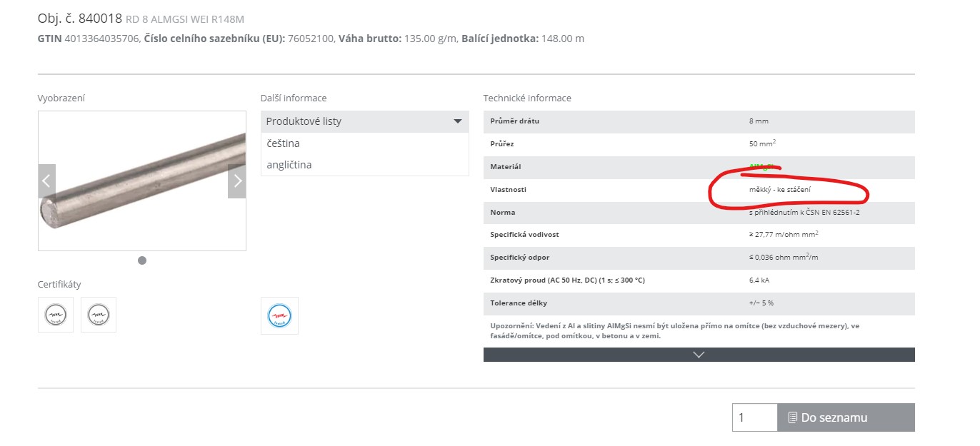Click the Norma value ČSN EN 62561-2
980x446 pixels.
[804, 213]
